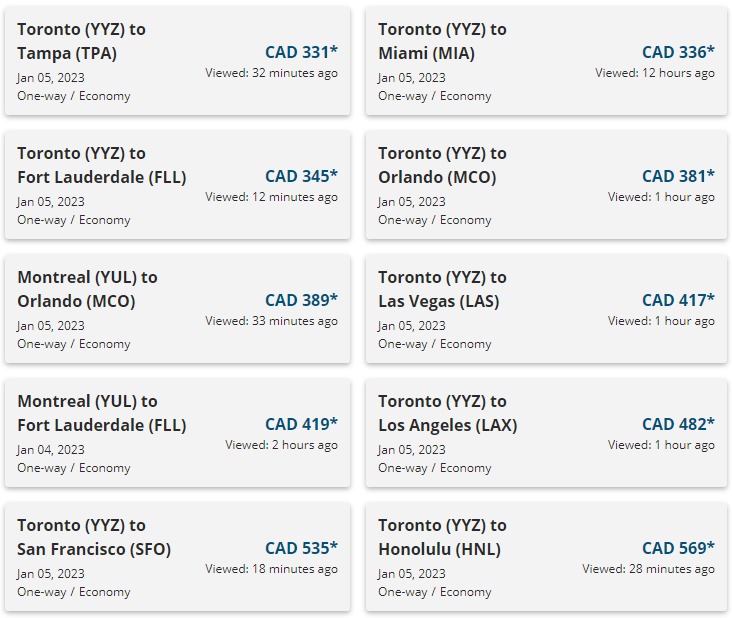Screen dimensions: 732x618
Task: Click the CAD 336 Miami price
Action: 678,52
